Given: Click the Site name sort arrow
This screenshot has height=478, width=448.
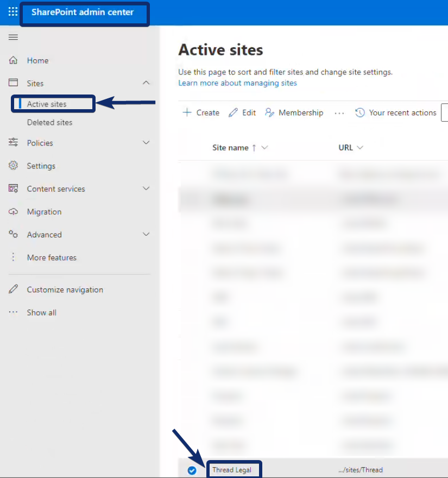Looking at the screenshot, I should 254,148.
